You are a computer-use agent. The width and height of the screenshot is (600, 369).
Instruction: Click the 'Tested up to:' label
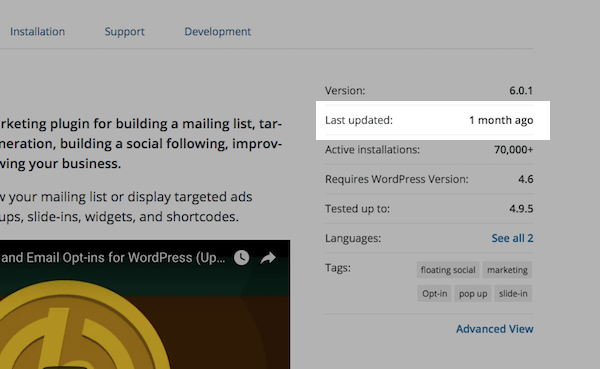pos(357,209)
